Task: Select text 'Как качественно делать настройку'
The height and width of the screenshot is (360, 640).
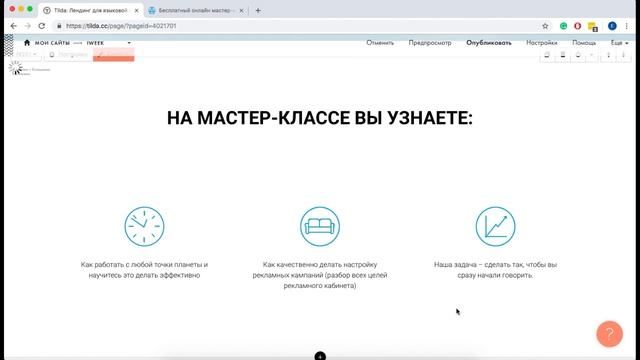Action: tap(320, 264)
